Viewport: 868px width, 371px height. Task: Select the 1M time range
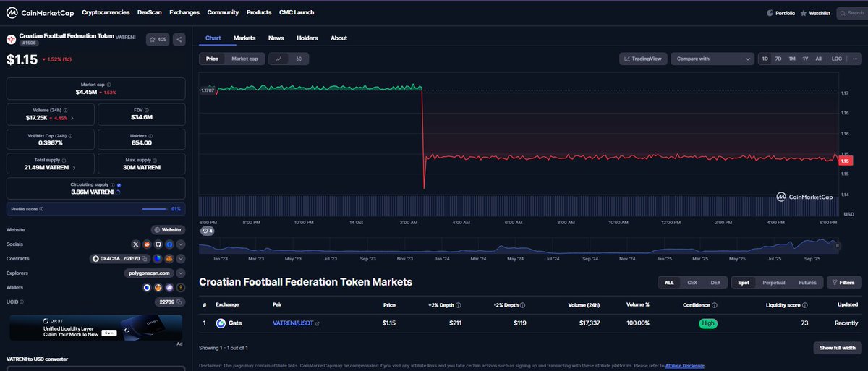(x=792, y=59)
